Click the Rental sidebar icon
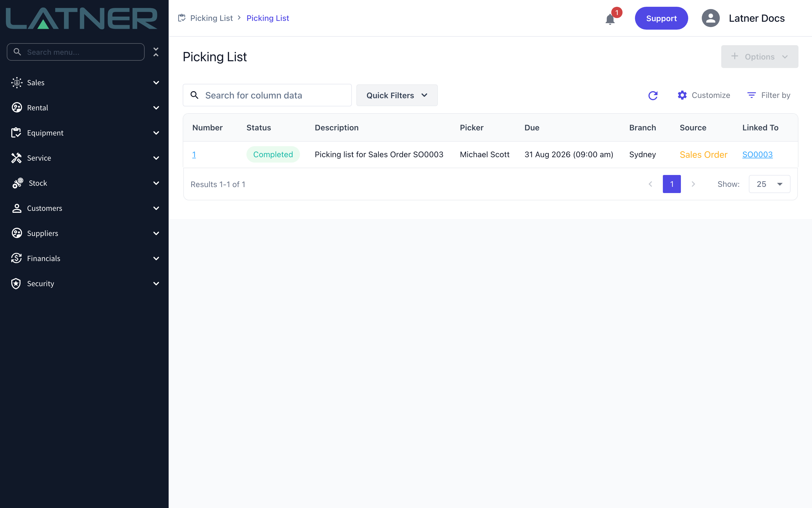The height and width of the screenshot is (508, 812). coord(16,108)
